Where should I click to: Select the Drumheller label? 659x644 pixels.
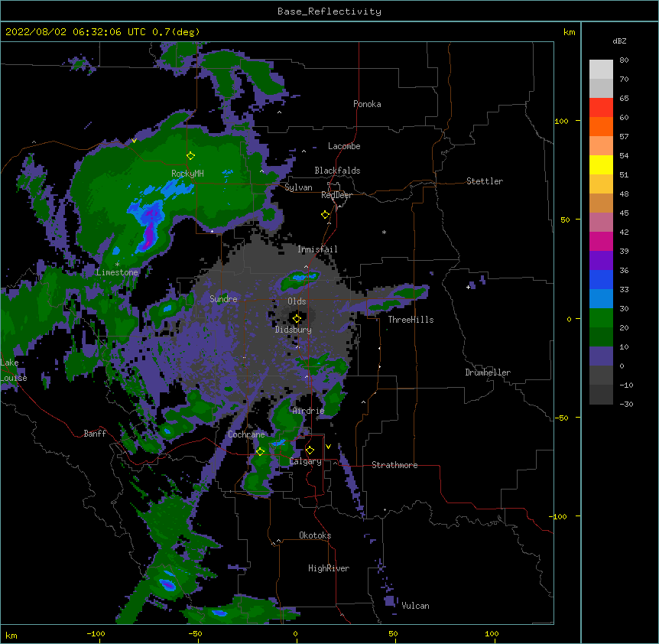tap(488, 372)
